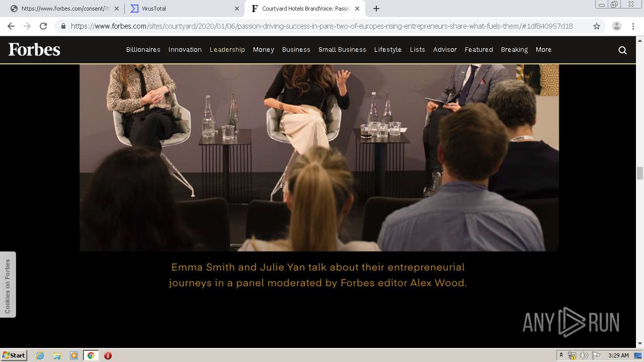Open a new browser tab
This screenshot has width=644, height=362.
click(x=376, y=9)
